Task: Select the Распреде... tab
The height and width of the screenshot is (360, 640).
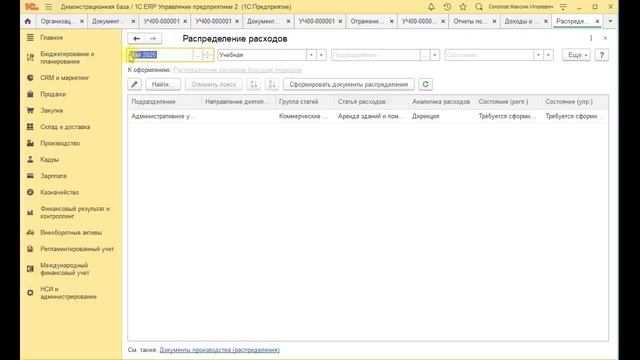Action: click(x=572, y=21)
